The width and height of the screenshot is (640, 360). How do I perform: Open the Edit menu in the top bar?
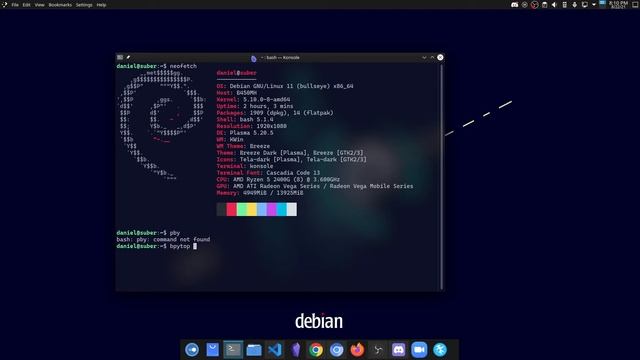point(27,5)
